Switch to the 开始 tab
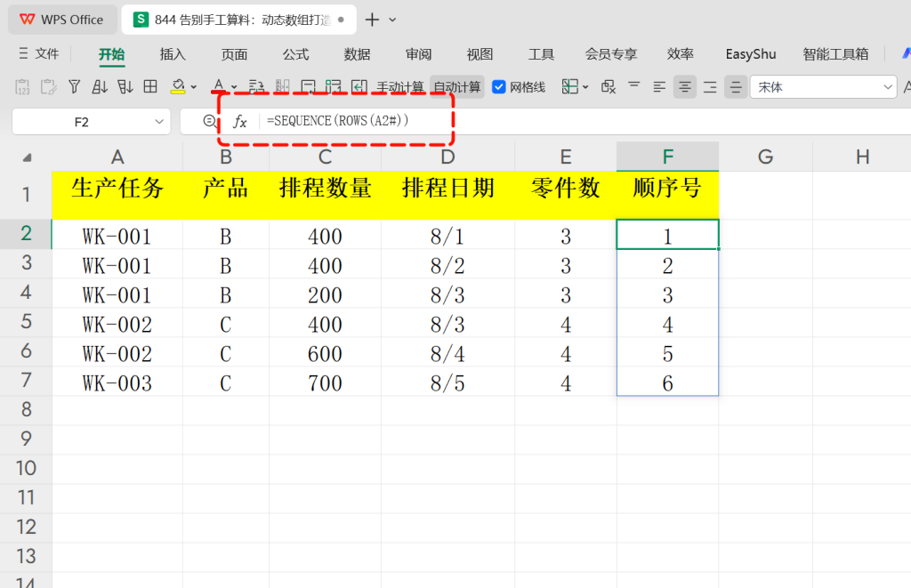The width and height of the screenshot is (911, 588). [111, 54]
